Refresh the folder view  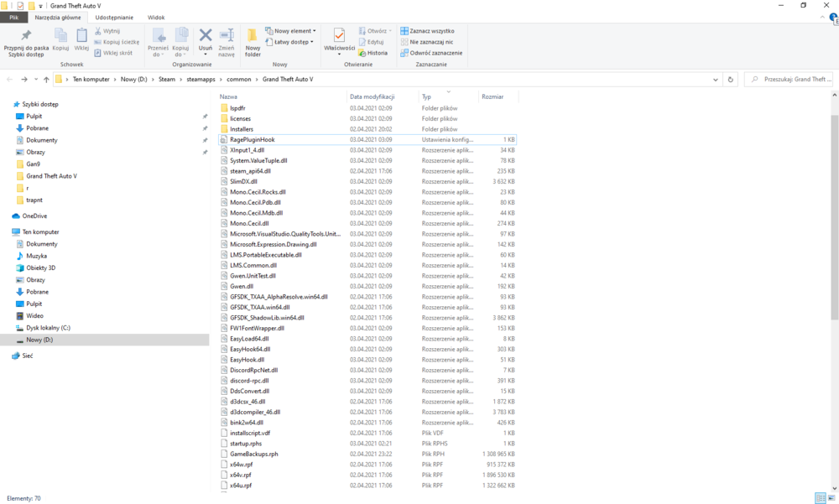pos(731,79)
